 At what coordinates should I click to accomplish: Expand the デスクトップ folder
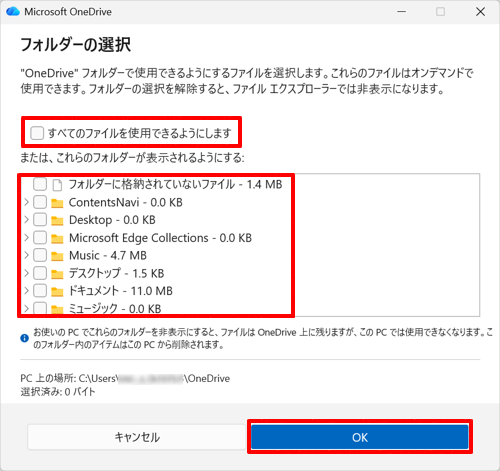27,273
